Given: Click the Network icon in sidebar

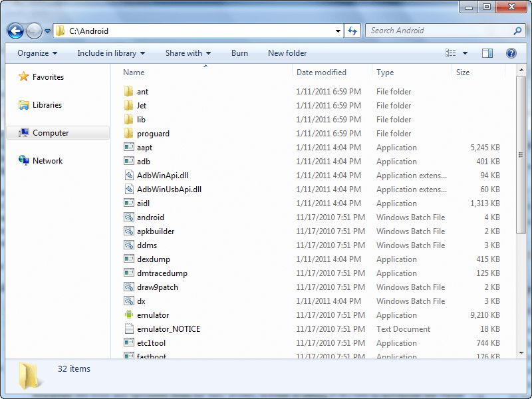Looking at the screenshot, I should click(x=24, y=161).
